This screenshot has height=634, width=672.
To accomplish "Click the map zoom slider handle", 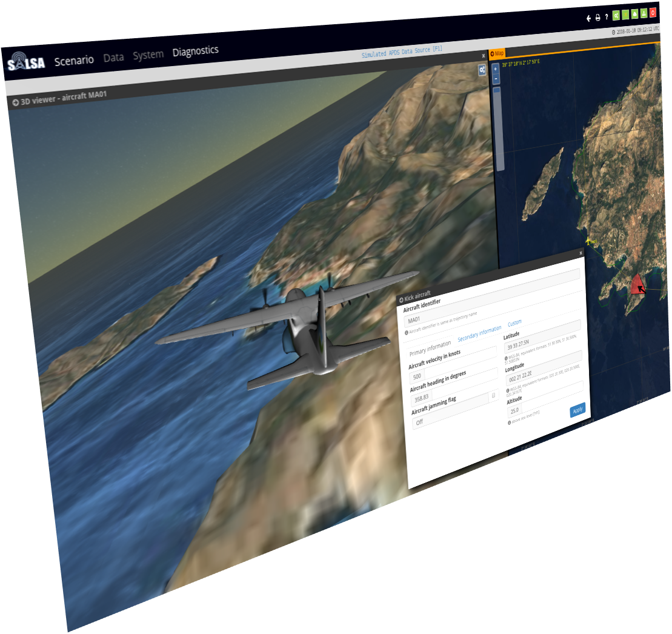I will [497, 90].
